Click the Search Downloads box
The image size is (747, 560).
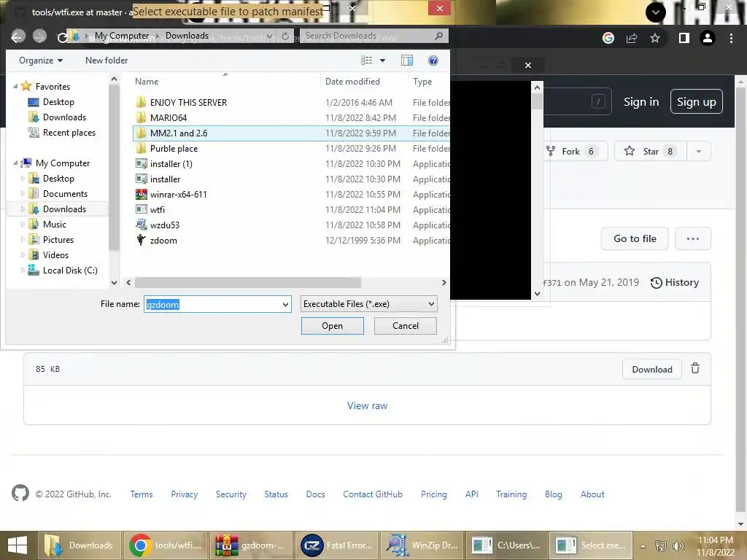373,36
